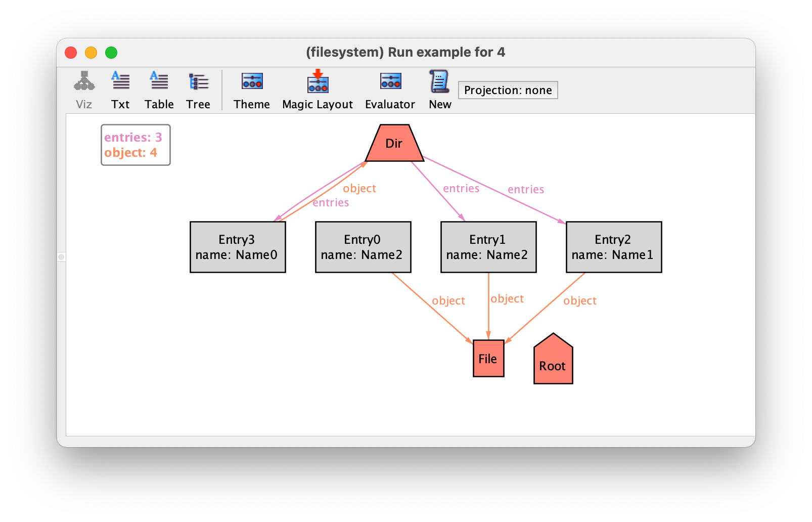Click the object label from Entry3 to Dir
The image size is (812, 522).
click(x=359, y=188)
